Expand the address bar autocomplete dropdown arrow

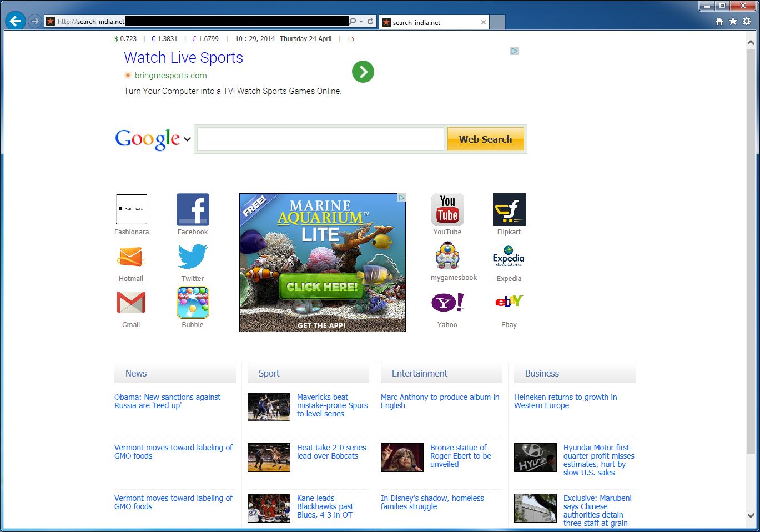(x=361, y=22)
